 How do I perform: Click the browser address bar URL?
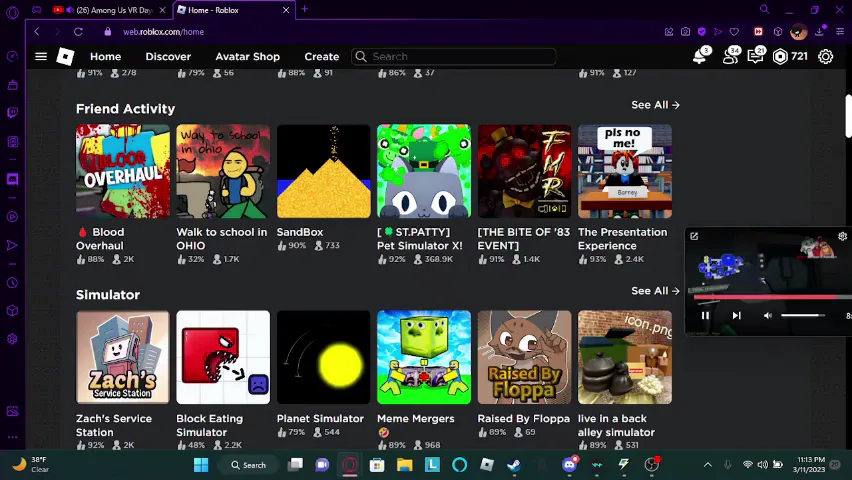point(164,32)
